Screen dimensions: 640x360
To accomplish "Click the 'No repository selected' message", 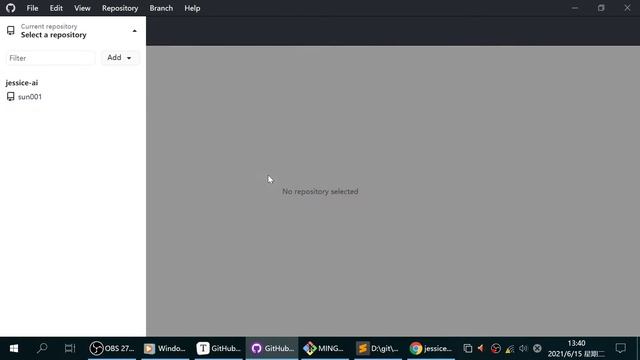I will pyautogui.click(x=320, y=191).
